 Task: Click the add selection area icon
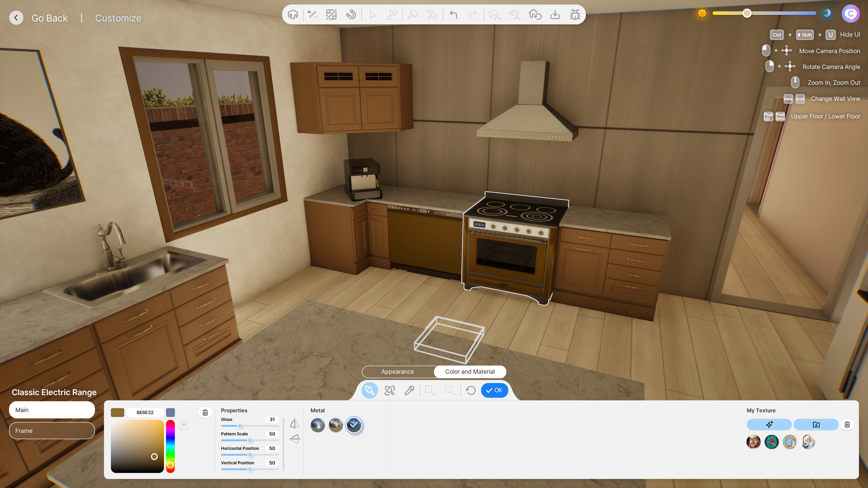point(430,390)
